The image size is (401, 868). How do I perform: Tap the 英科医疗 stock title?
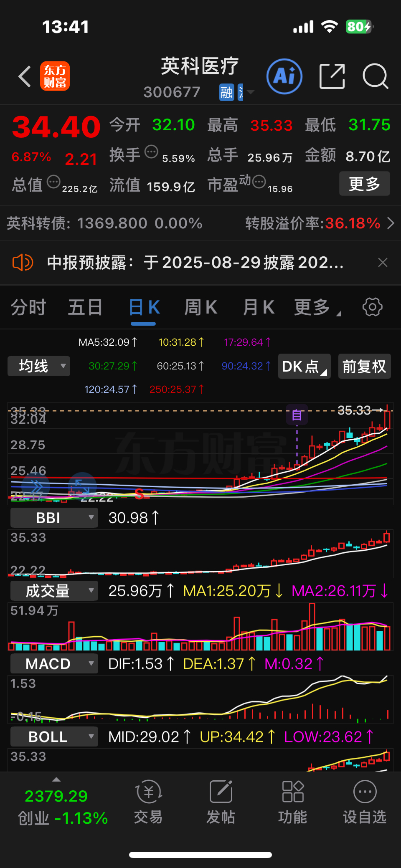[x=200, y=67]
